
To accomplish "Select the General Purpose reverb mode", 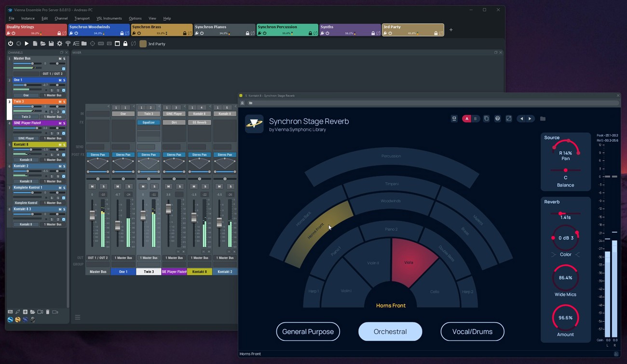I will click(x=308, y=332).
